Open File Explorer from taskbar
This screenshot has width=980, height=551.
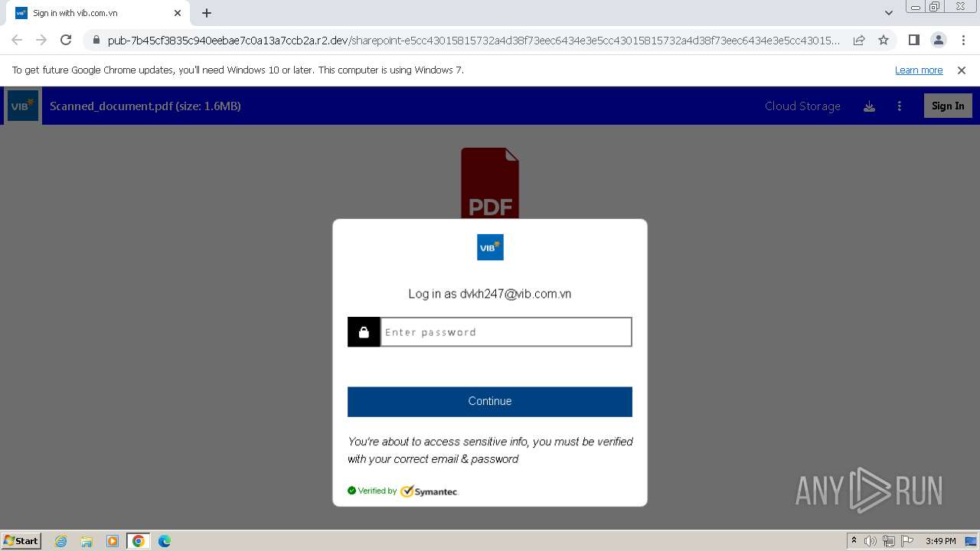click(87, 541)
